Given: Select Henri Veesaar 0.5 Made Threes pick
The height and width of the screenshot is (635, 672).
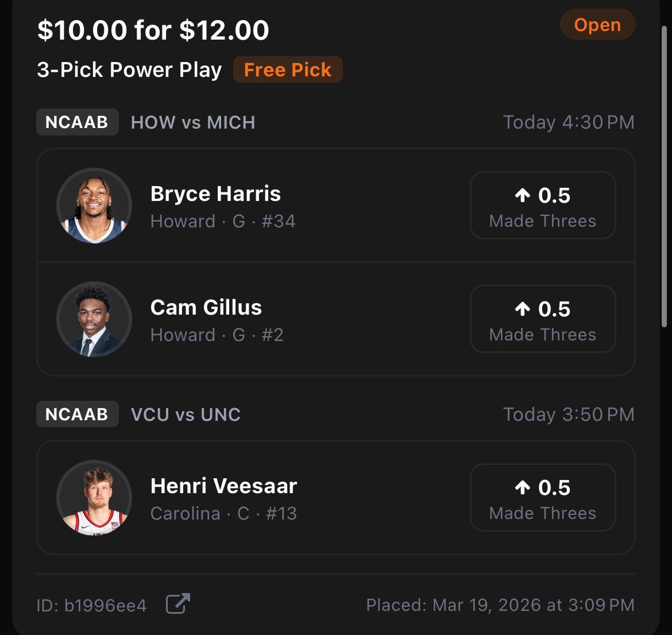Looking at the screenshot, I should [543, 498].
